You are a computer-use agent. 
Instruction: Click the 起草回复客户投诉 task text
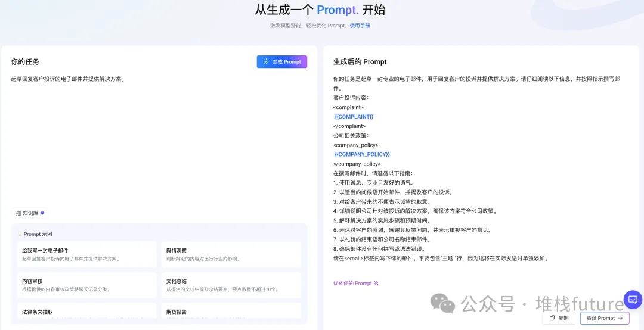coord(68,79)
